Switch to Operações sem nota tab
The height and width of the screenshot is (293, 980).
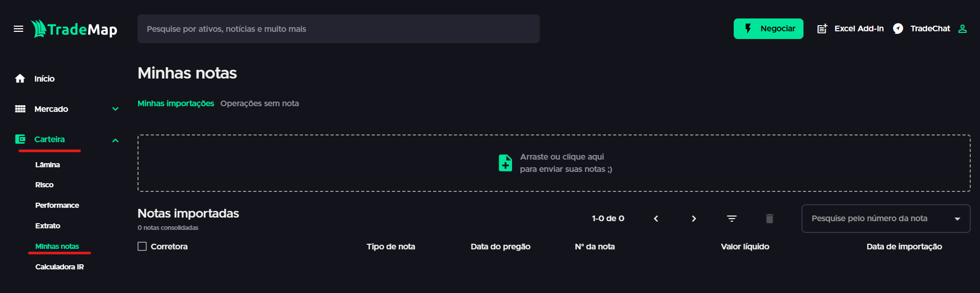pyautogui.click(x=260, y=103)
